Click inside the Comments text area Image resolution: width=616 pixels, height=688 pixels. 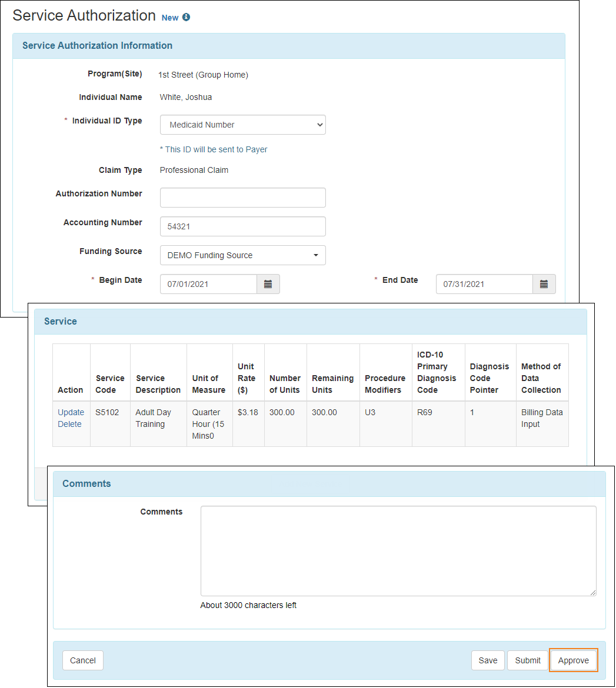pyautogui.click(x=398, y=550)
